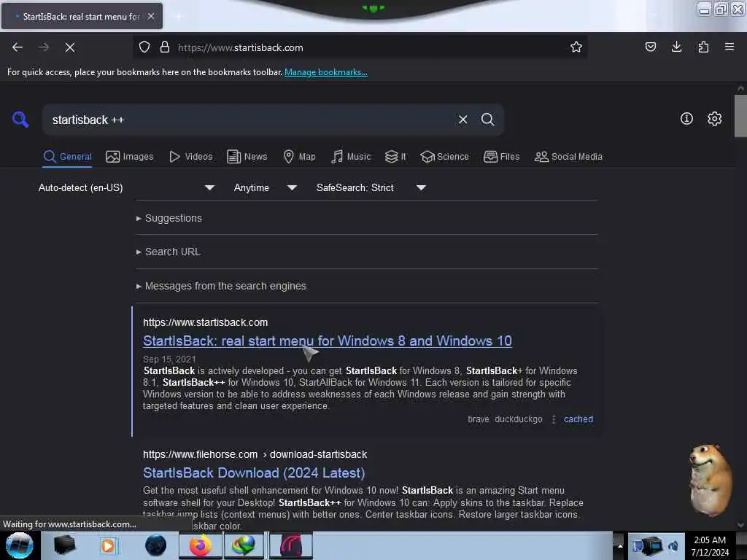The image size is (747, 560).
Task: Close the StartIsBack browser tab
Action: [151, 16]
